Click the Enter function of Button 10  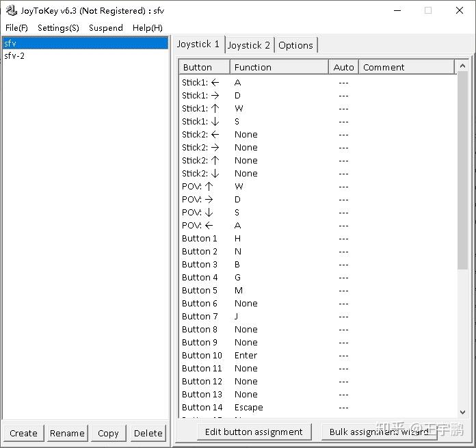click(246, 356)
